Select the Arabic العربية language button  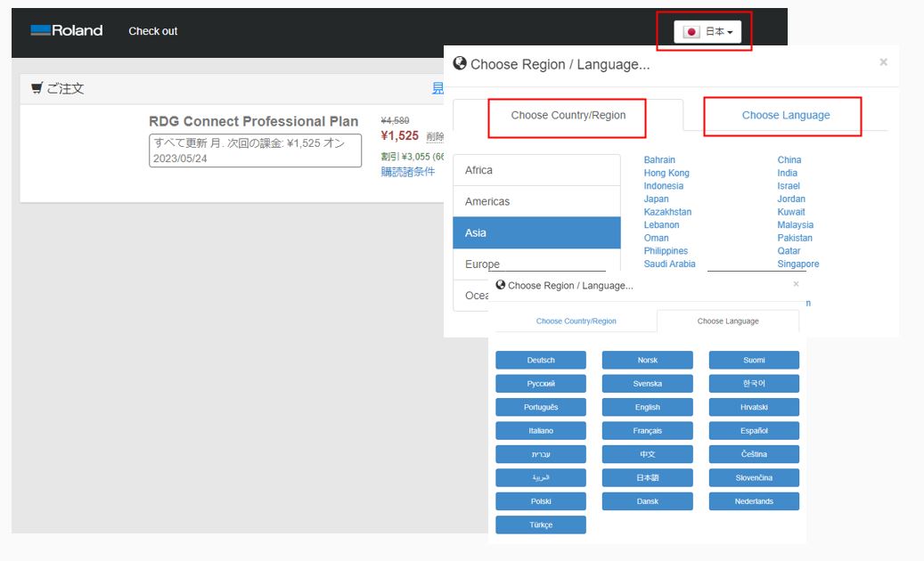(540, 478)
